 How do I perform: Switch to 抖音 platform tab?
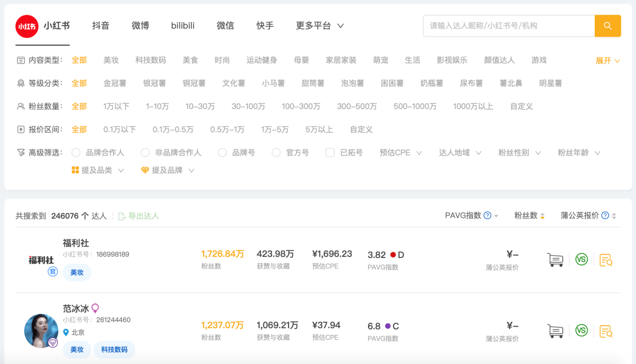coord(101,25)
